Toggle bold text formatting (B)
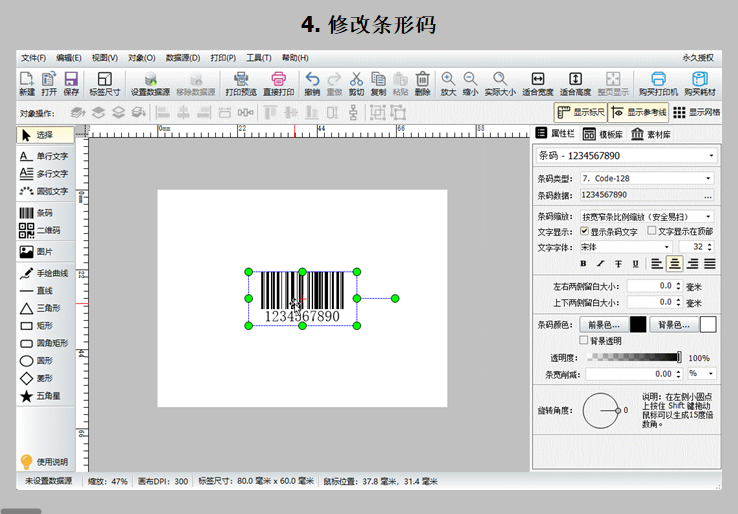Viewport: 738px width, 514px height. (583, 264)
